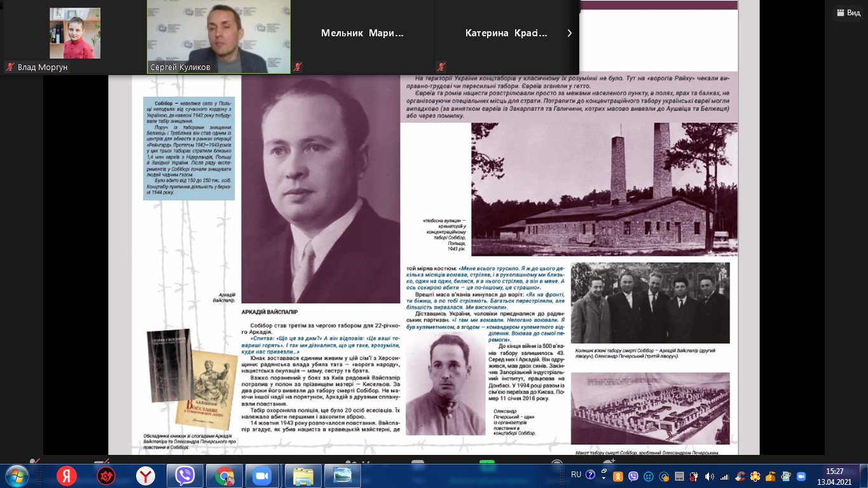Open Windows Explorer from the taskbar
Screen dimensions: 868x488
click(x=303, y=476)
